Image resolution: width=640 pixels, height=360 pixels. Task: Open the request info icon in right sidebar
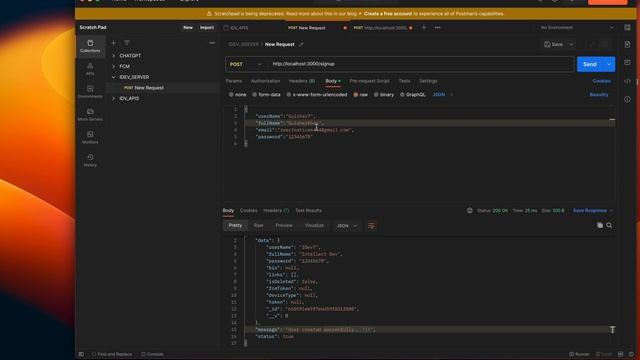pos(627,99)
